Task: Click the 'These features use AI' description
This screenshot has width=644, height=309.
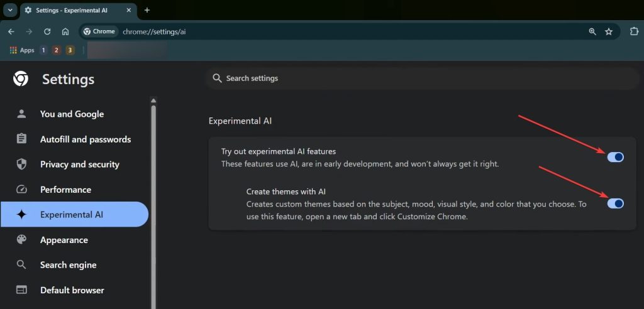Action: pos(360,164)
